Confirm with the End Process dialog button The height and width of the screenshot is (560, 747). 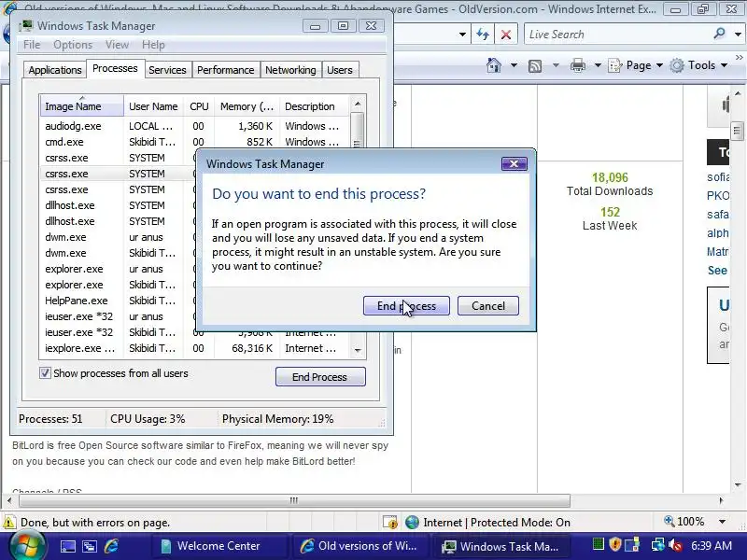coord(406,306)
